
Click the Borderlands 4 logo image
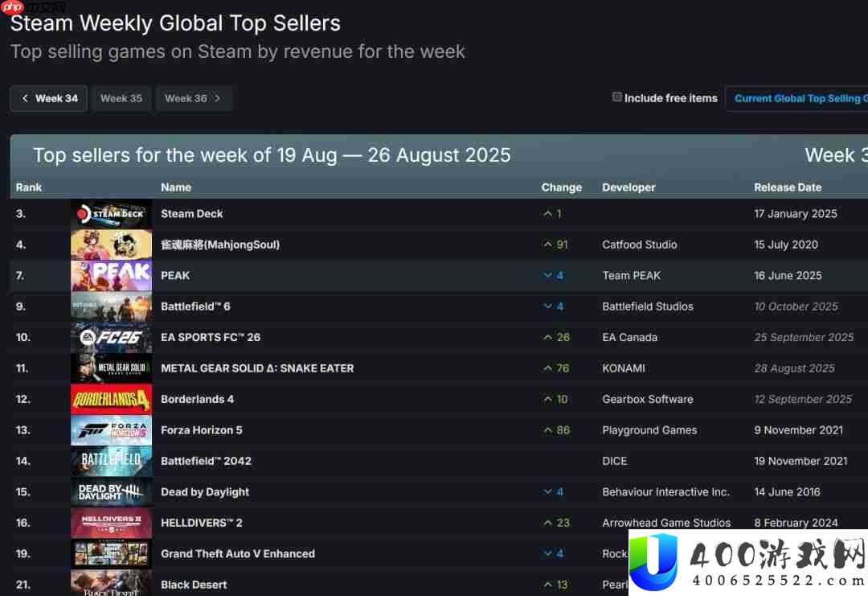(111, 399)
